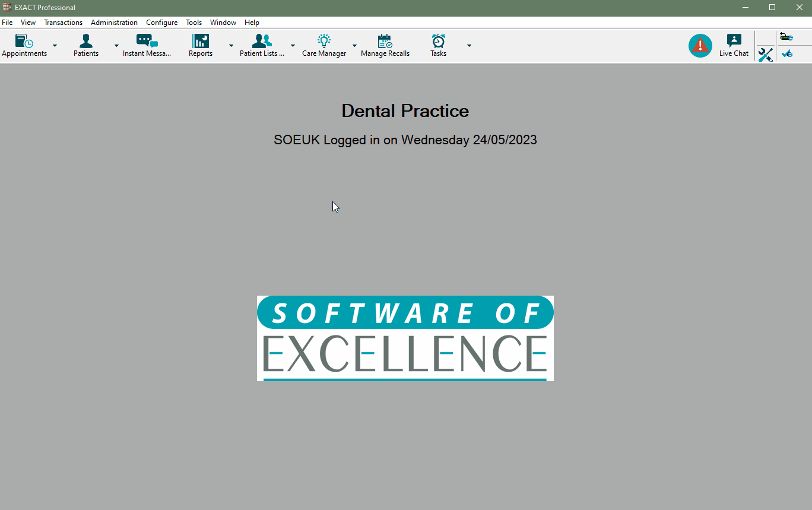This screenshot has width=812, height=510.
Task: Click the Software of Excellence logo
Action: (405, 338)
